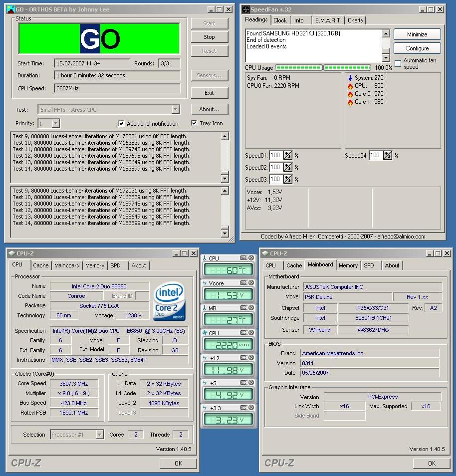Image resolution: width=456 pixels, height=476 pixels.
Task: Click the Speed01 percentage input field
Action: (x=276, y=155)
